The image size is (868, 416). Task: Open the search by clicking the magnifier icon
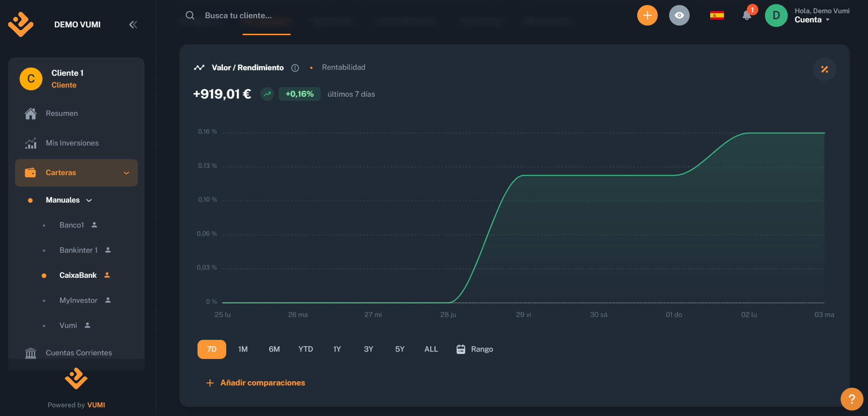coord(189,15)
